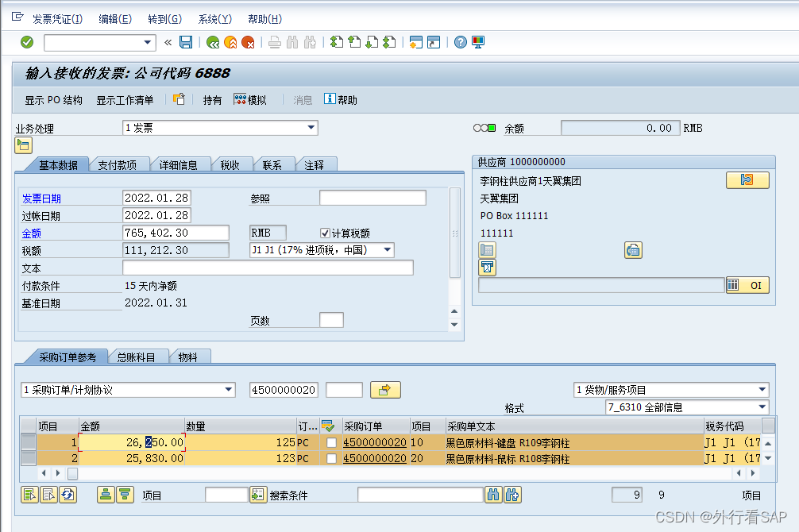Click the sort ascending icon below table
Screen dimensions: 799x532
pyautogui.click(x=106, y=495)
